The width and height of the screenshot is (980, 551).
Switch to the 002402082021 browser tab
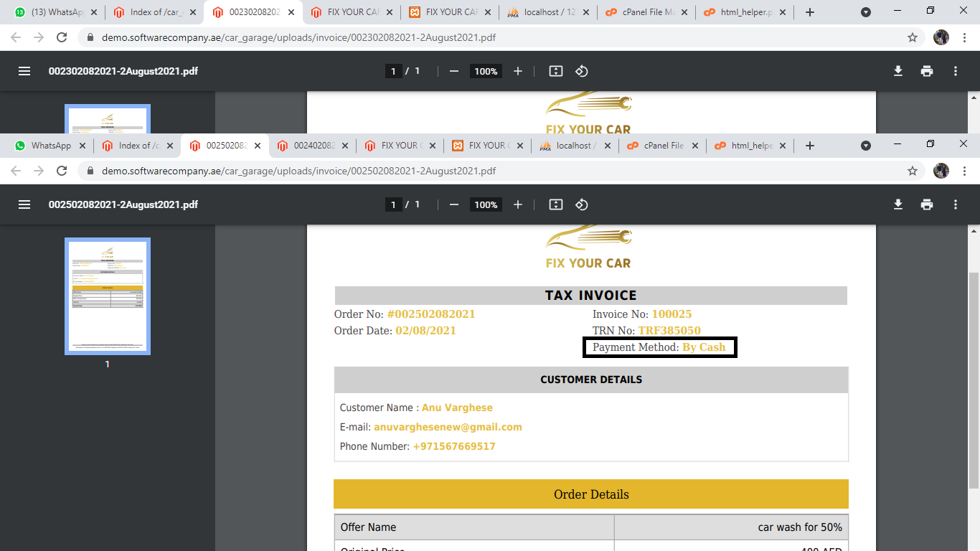(313, 146)
